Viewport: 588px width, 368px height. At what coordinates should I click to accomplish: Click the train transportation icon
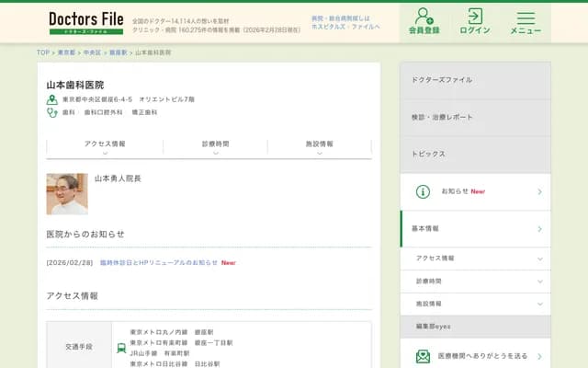pyautogui.click(x=121, y=348)
